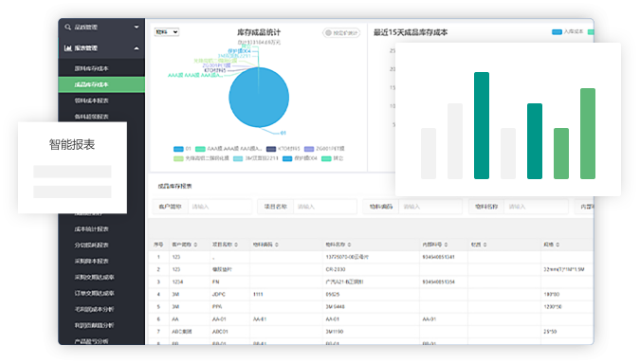Click the magnifier icon in the sidebar header
The height and width of the screenshot is (364, 640).
pos(67,27)
